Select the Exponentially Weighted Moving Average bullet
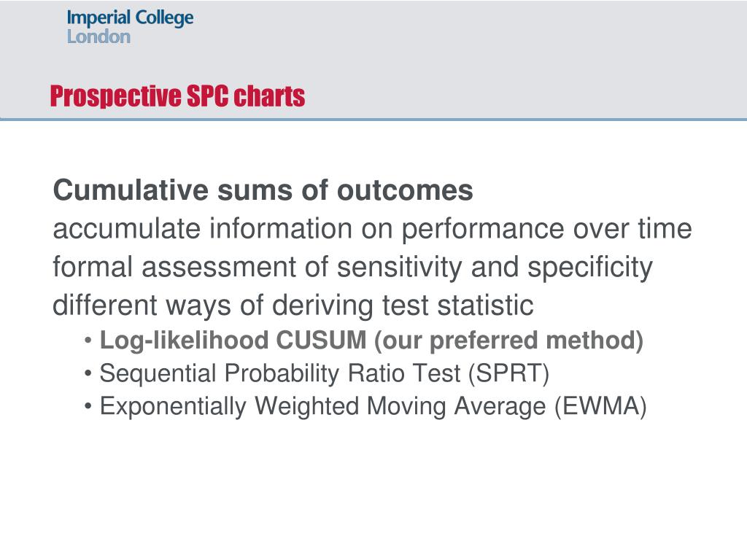The width and height of the screenshot is (747, 560). click(x=373, y=407)
